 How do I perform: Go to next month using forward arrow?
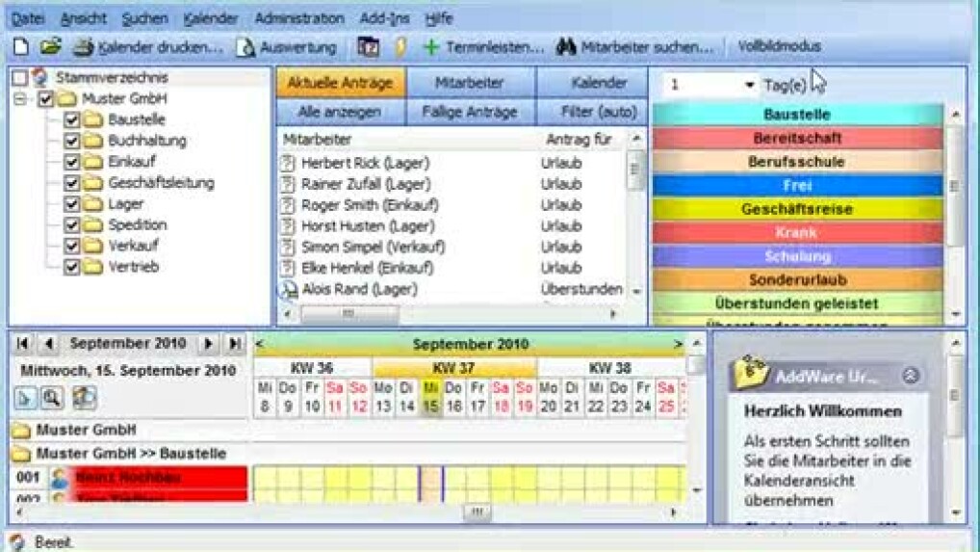coord(207,344)
